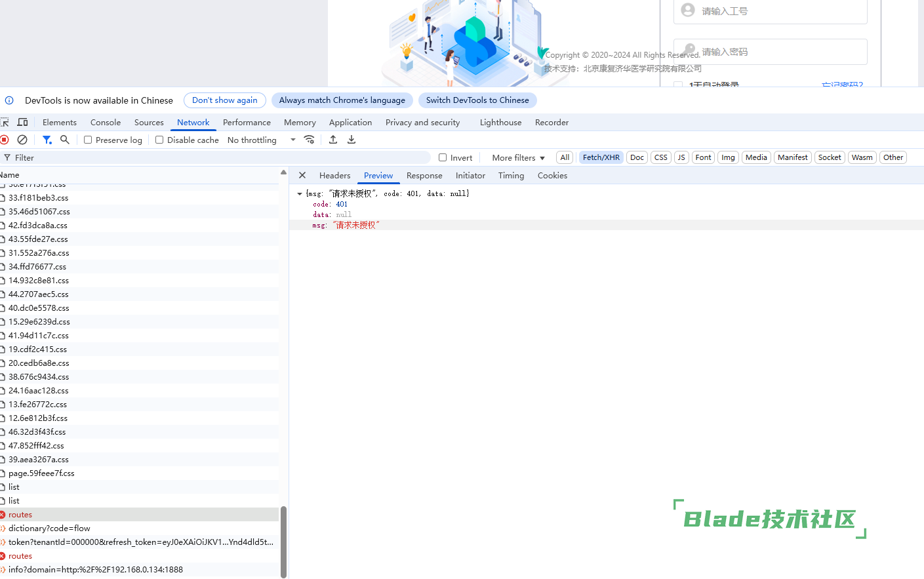Image resolution: width=924 pixels, height=579 pixels.
Task: Open the Response tab of request
Action: pos(424,175)
